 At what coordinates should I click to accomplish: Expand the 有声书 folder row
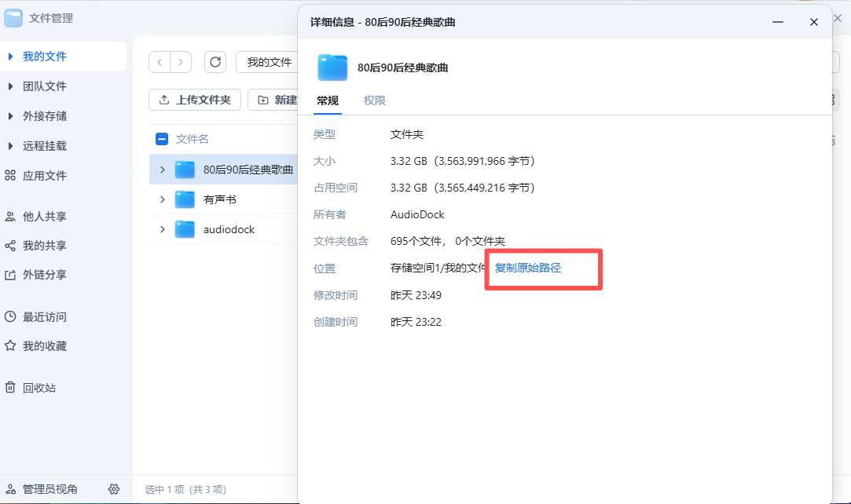[x=163, y=199]
